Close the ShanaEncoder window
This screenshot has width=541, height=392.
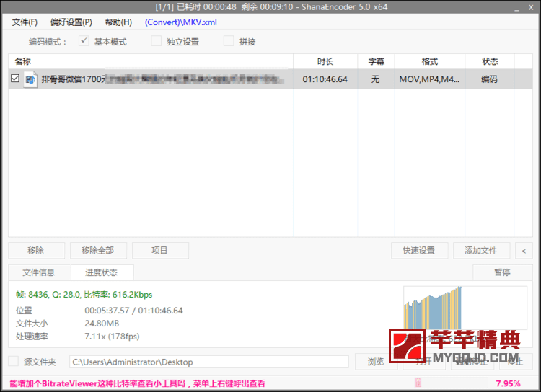[x=531, y=7]
